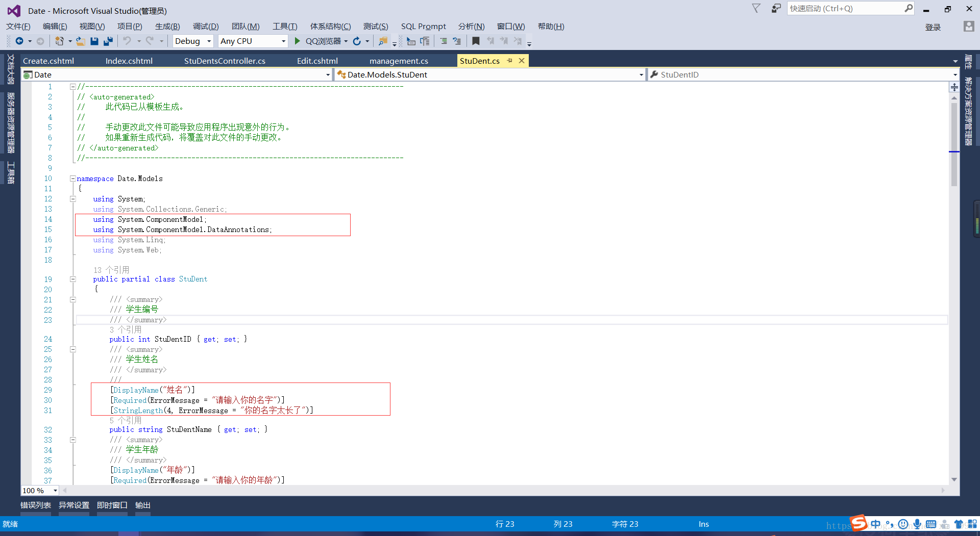980x536 pixels.
Task: Click the browser refresh icon in toolbar
Action: pyautogui.click(x=357, y=41)
